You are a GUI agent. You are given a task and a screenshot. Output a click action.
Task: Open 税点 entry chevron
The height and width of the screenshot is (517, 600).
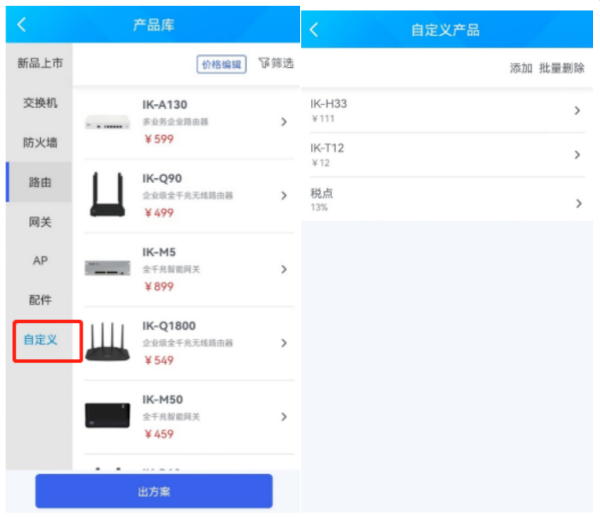coord(579,203)
